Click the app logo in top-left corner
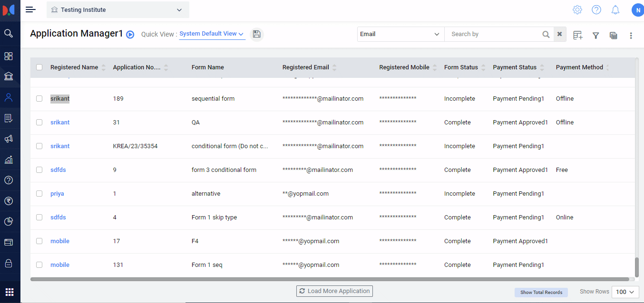 coord(10,9)
